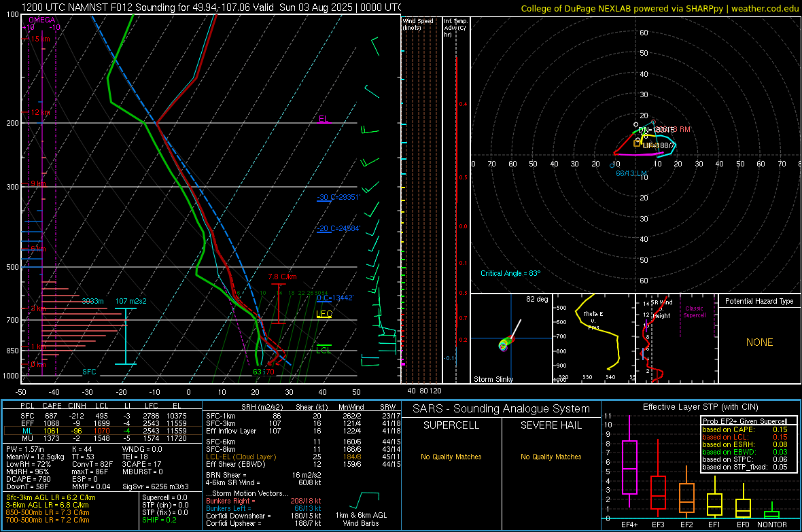This screenshot has height=532, width=802.
Task: Click the -30 C=29351' height label
Action: click(x=338, y=197)
